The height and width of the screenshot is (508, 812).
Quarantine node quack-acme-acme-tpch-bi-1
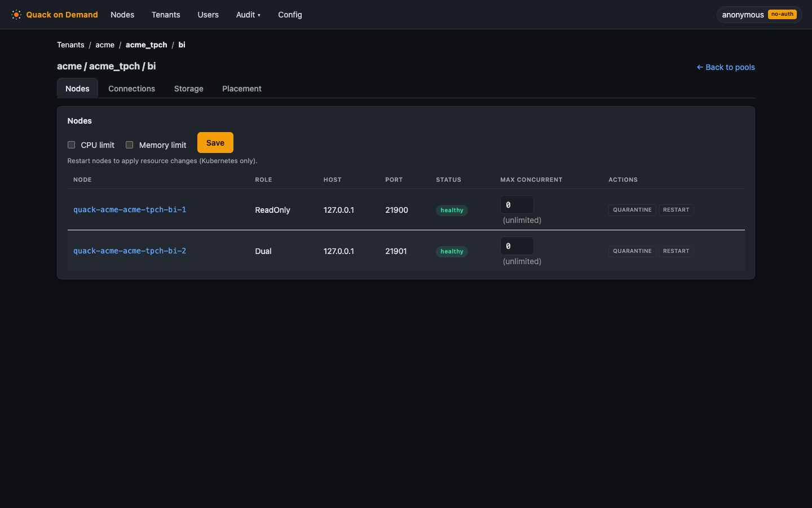pyautogui.click(x=632, y=210)
